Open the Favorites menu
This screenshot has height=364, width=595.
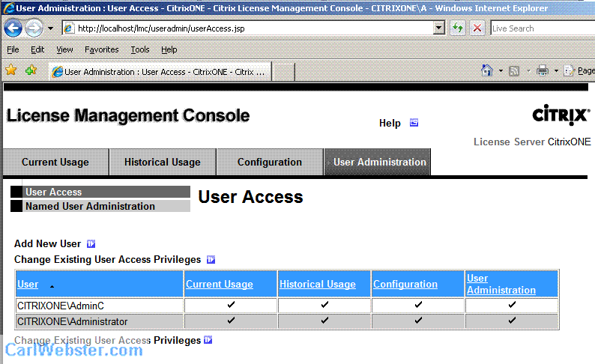[102, 49]
